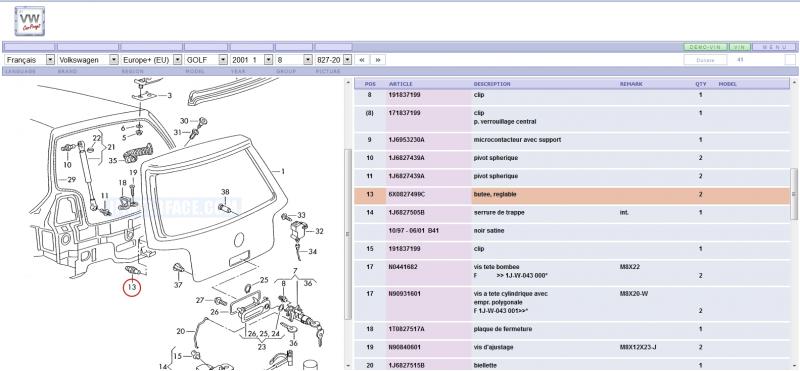
Task: Click the parts table vertical scrollbar thumb
Action: click(x=794, y=194)
